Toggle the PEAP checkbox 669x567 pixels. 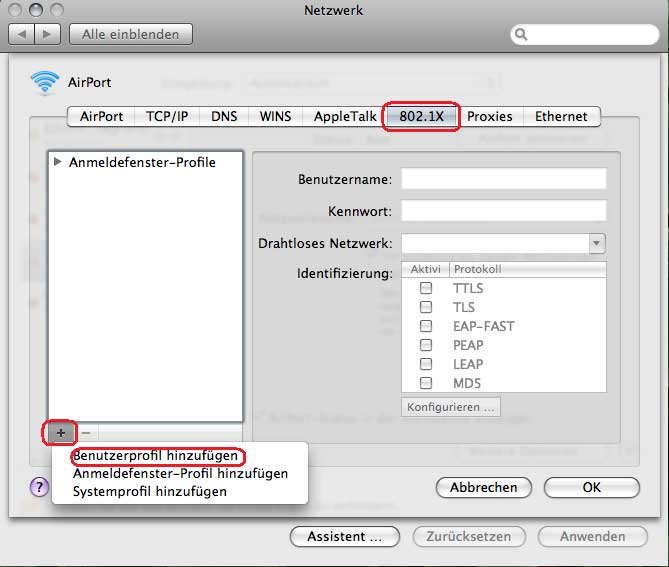click(x=426, y=345)
